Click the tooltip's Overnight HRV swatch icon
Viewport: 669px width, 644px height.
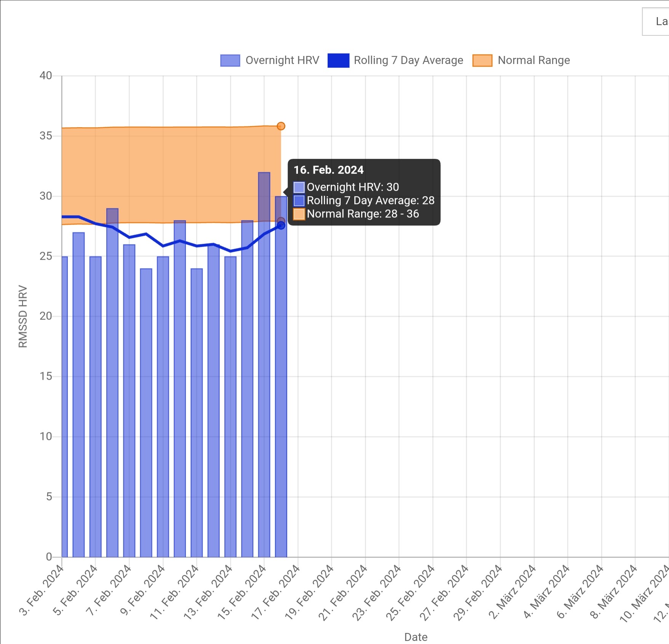[x=299, y=187]
